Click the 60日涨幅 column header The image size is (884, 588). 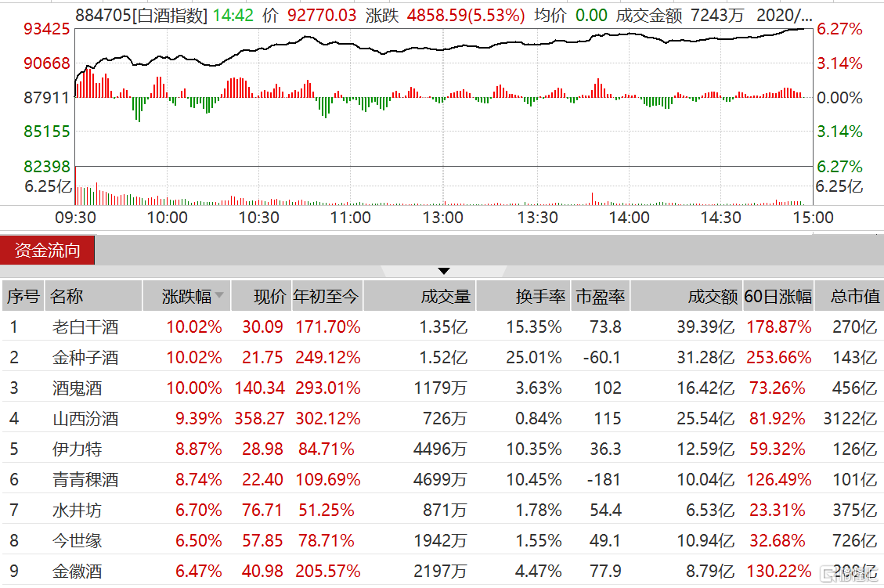[778, 296]
